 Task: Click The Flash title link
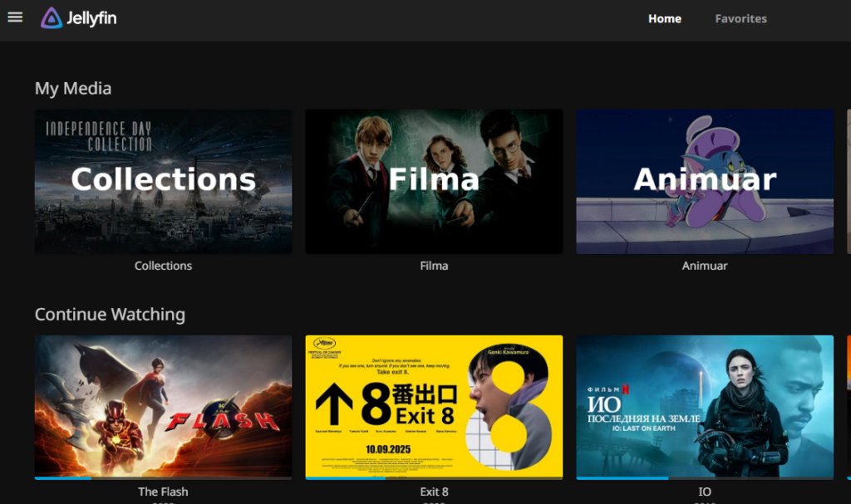tap(163, 492)
